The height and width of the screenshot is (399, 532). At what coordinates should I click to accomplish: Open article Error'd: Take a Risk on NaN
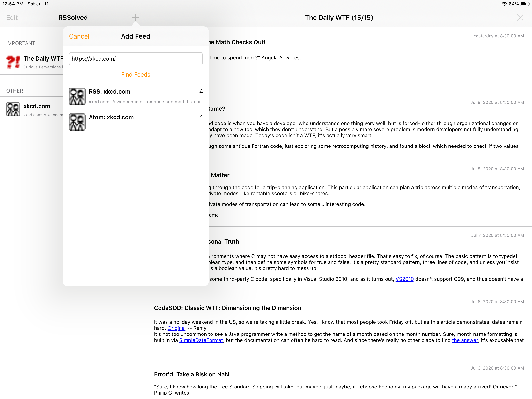pos(191,374)
